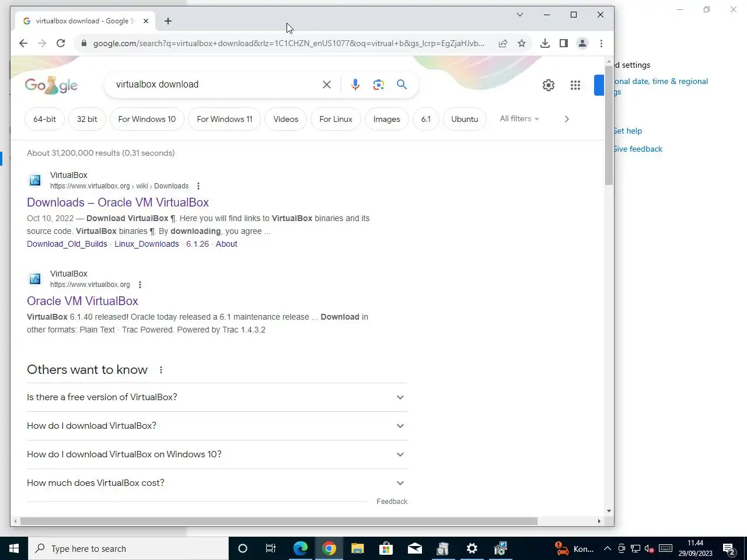Open options for the wiki Downloads result
The width and height of the screenshot is (747, 560).
click(x=198, y=186)
